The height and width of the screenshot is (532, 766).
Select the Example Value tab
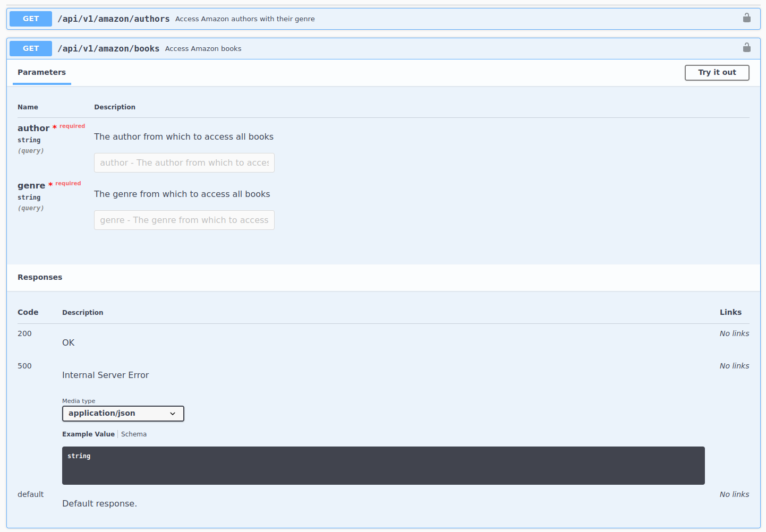(88, 434)
